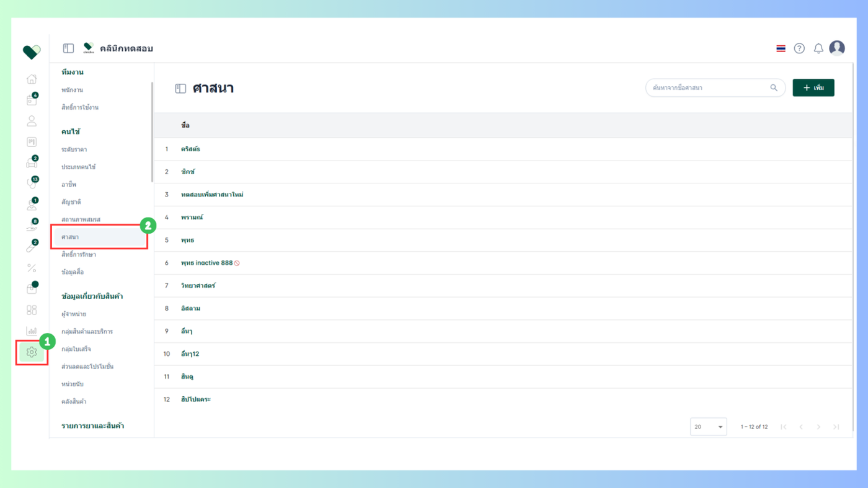Viewport: 868px width, 488px height.
Task: Open the rows-per-page dropdown showing 20
Action: [x=708, y=427]
